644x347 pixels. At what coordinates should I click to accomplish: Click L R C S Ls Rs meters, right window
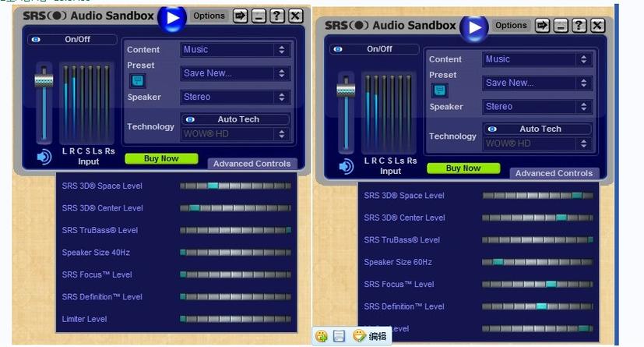(x=389, y=114)
